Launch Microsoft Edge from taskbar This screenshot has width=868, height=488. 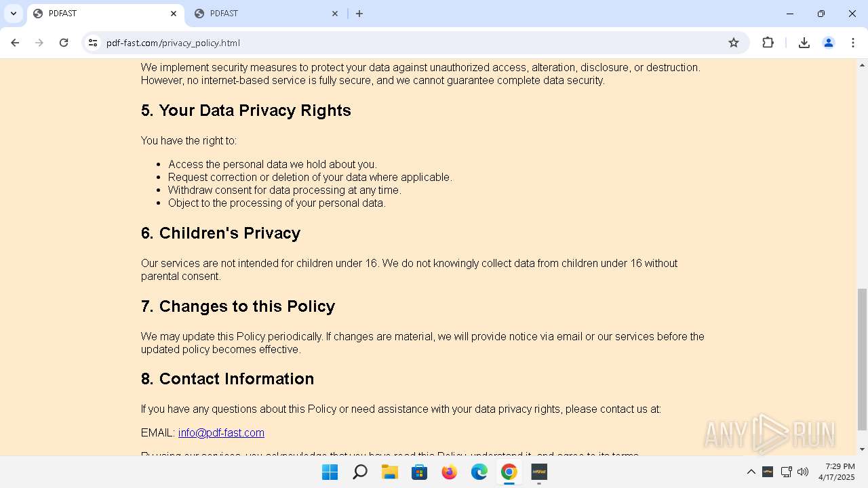[x=479, y=472]
